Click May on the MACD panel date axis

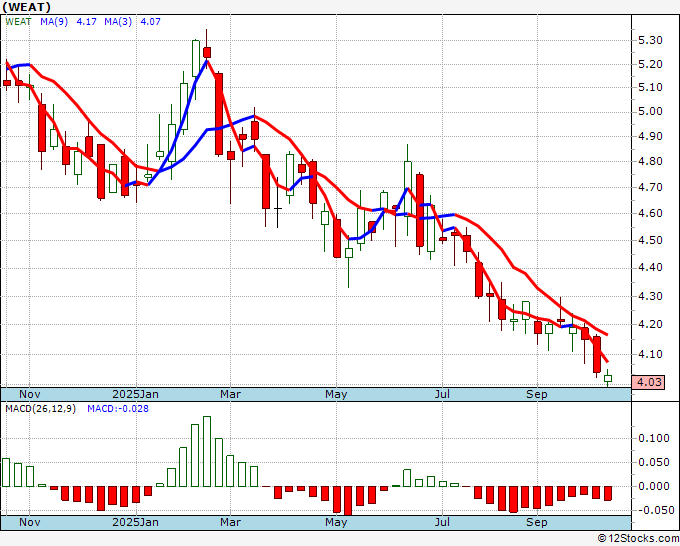pos(336,522)
